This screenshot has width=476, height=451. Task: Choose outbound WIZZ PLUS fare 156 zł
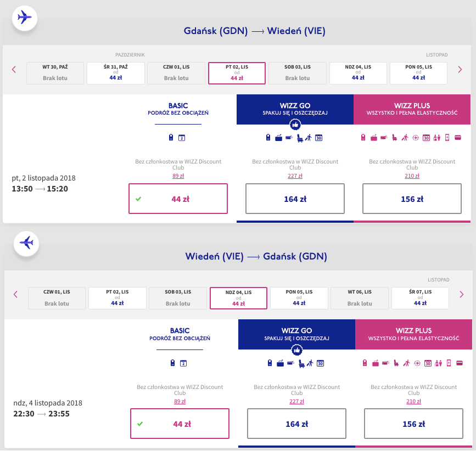412,199
